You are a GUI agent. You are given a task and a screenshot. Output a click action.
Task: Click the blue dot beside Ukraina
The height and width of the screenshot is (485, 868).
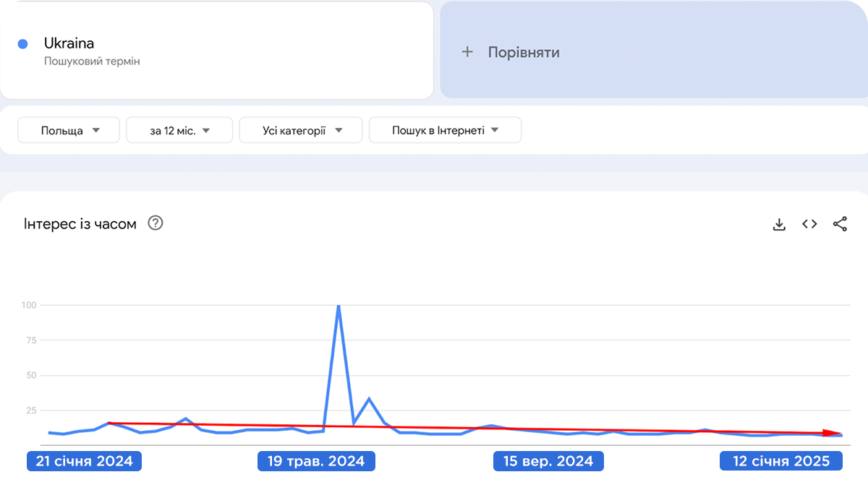point(22,44)
